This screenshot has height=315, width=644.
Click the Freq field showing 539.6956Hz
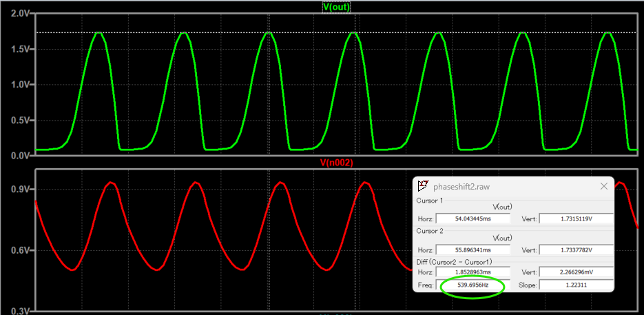click(472, 285)
